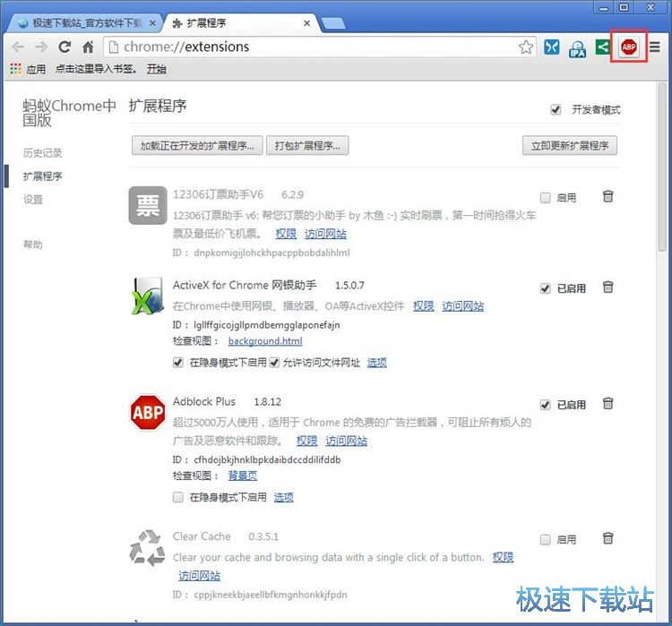Click the vertical page scrollbar thumb

(x=662, y=167)
